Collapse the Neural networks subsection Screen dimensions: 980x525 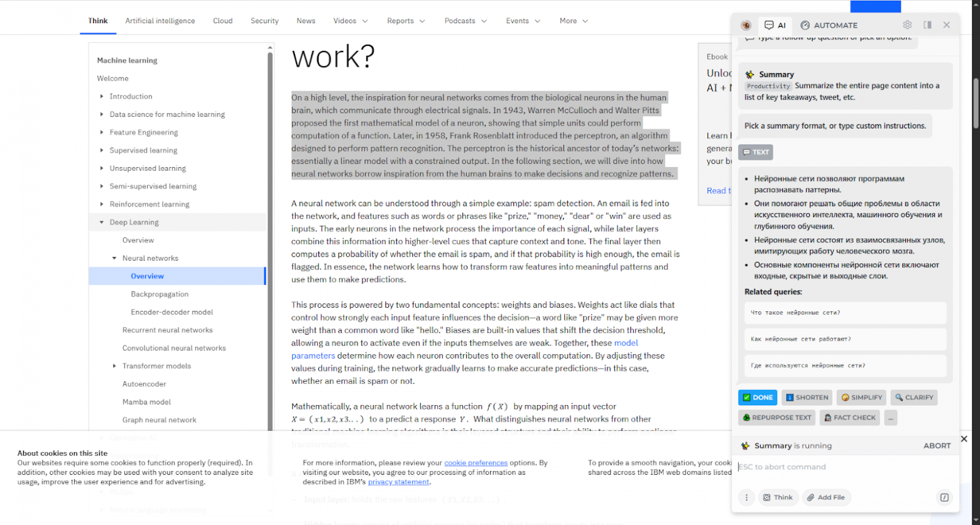(114, 258)
